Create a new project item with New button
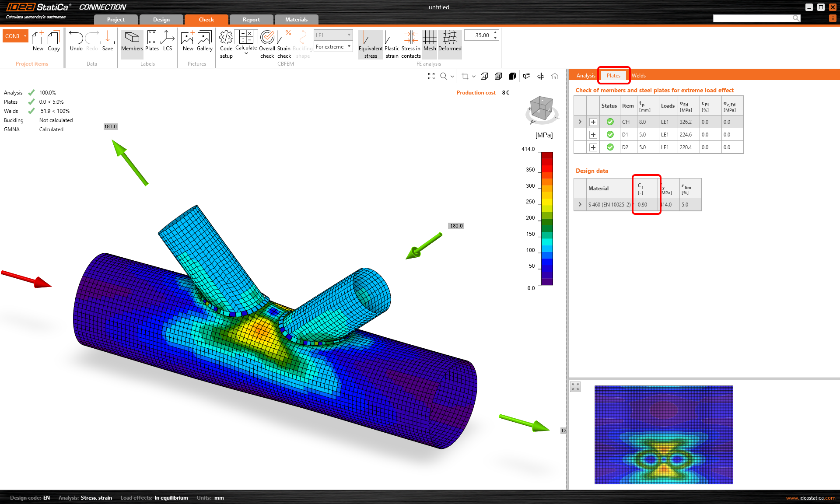 pos(38,42)
